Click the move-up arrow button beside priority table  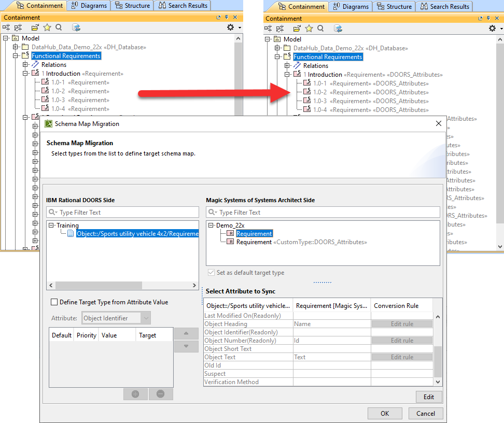[186, 333]
